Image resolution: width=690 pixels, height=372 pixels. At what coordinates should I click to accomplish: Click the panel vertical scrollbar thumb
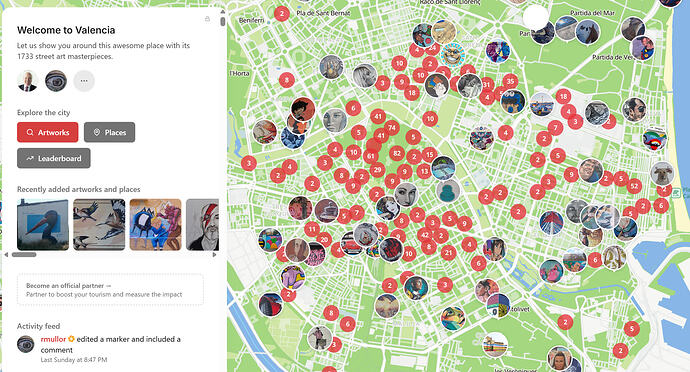tap(223, 22)
